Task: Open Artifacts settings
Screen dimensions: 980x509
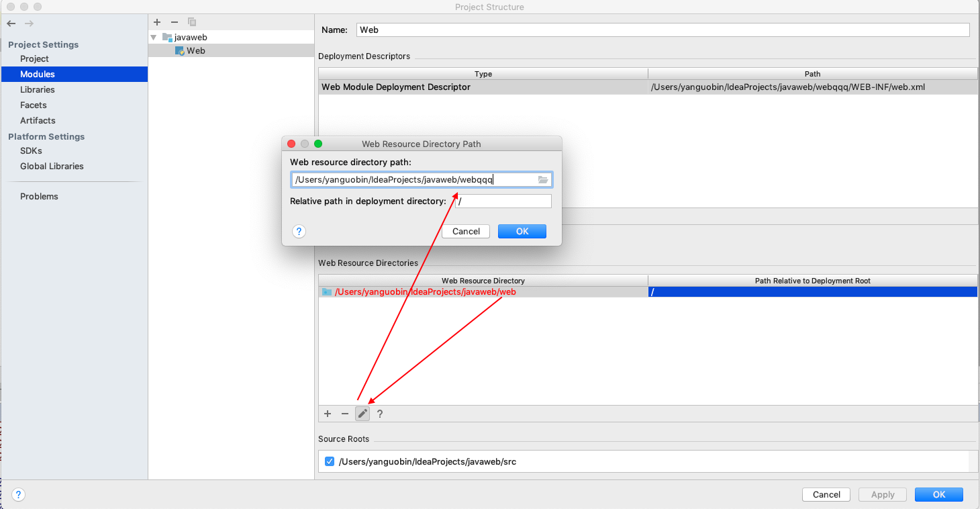Action: pos(38,121)
